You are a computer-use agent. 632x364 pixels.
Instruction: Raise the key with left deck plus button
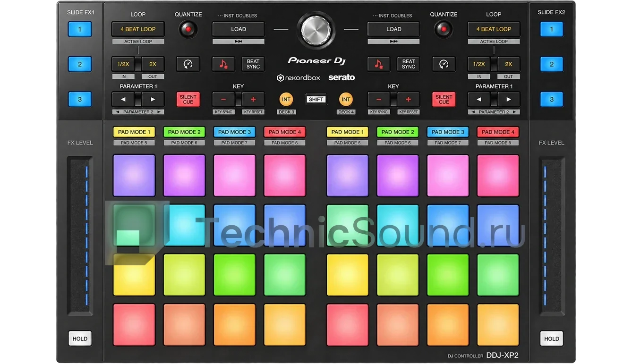pos(253,99)
